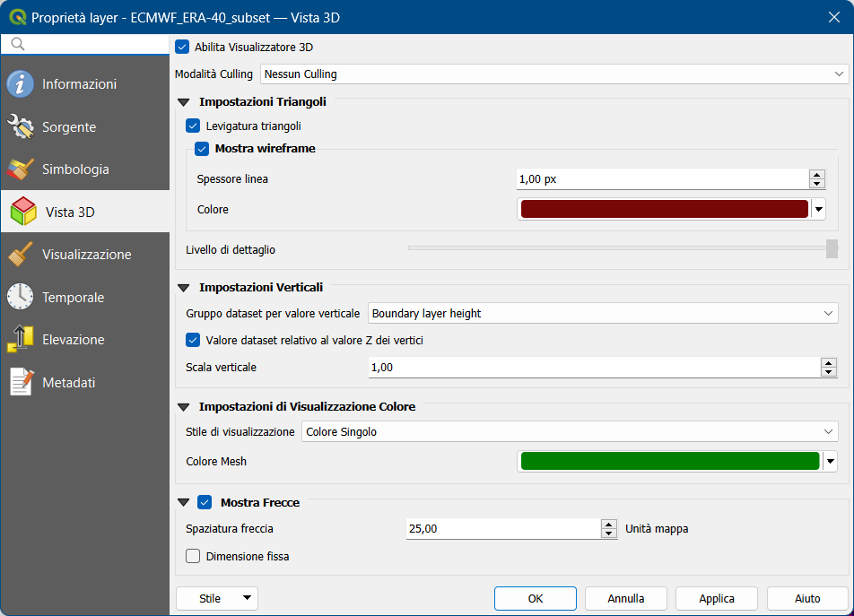
Task: Open the Metadati tab
Action: (x=85, y=382)
